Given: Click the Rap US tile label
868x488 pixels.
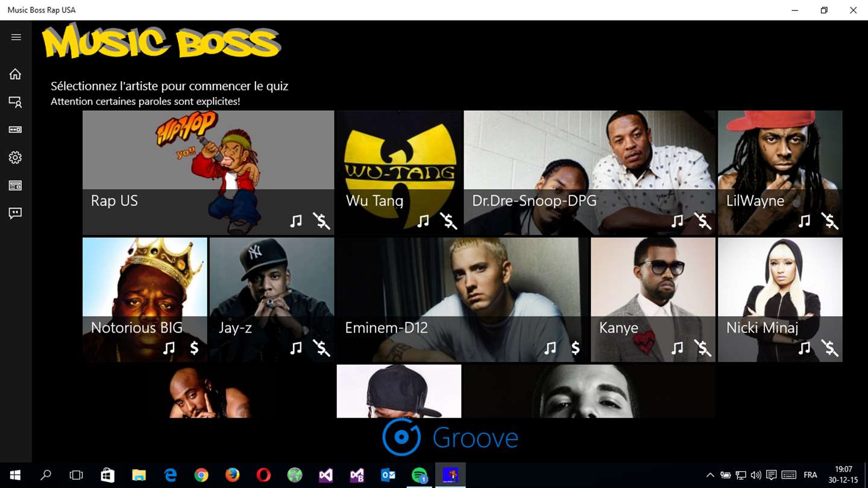Looking at the screenshot, I should (115, 201).
